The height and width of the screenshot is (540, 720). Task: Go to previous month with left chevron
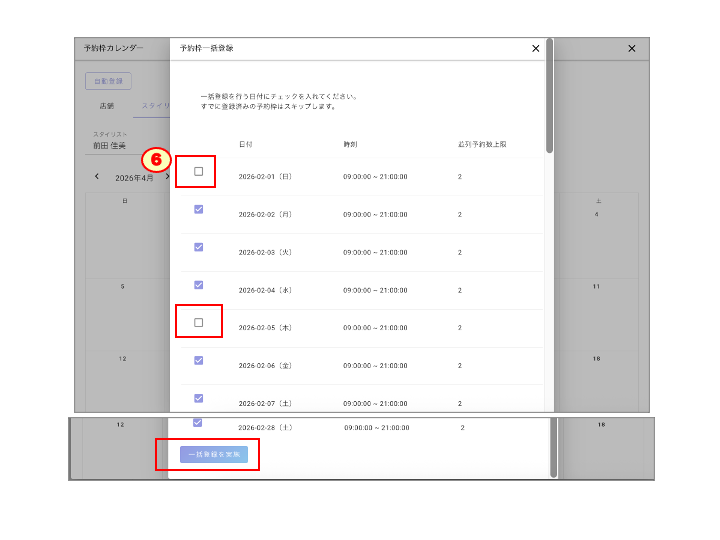click(97, 177)
